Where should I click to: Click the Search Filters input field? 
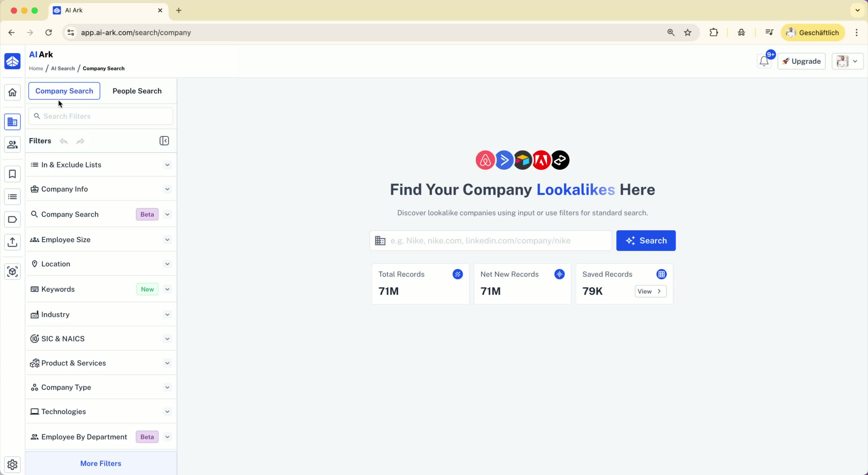point(101,116)
